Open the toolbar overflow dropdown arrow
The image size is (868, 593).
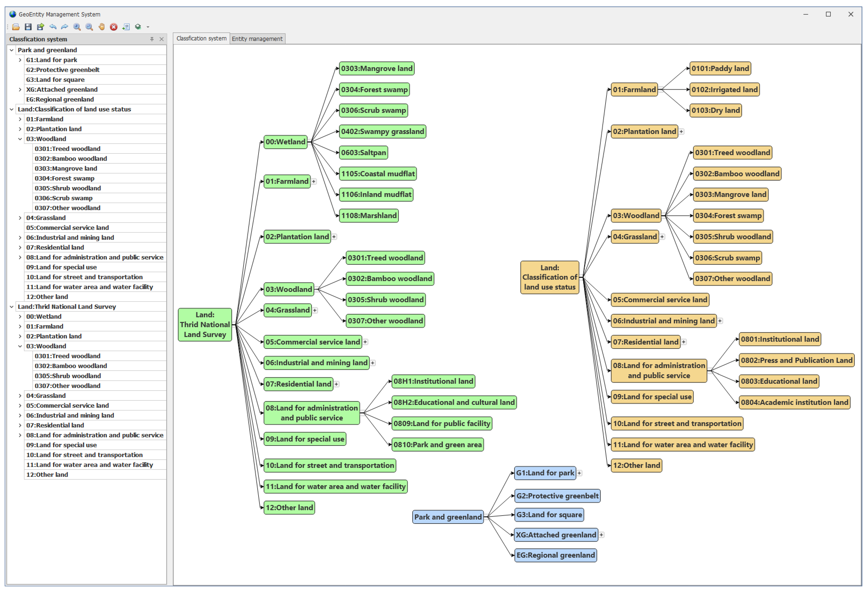click(x=148, y=27)
